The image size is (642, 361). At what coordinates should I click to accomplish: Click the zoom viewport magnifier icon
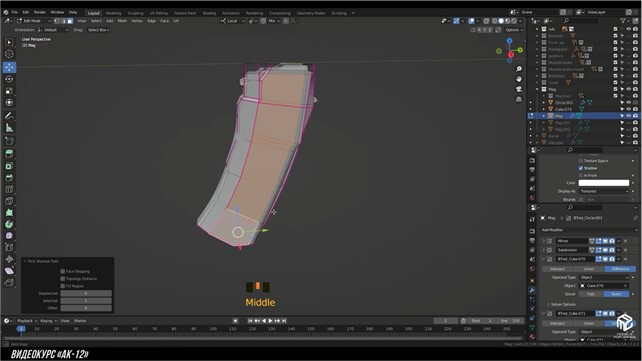(x=519, y=69)
